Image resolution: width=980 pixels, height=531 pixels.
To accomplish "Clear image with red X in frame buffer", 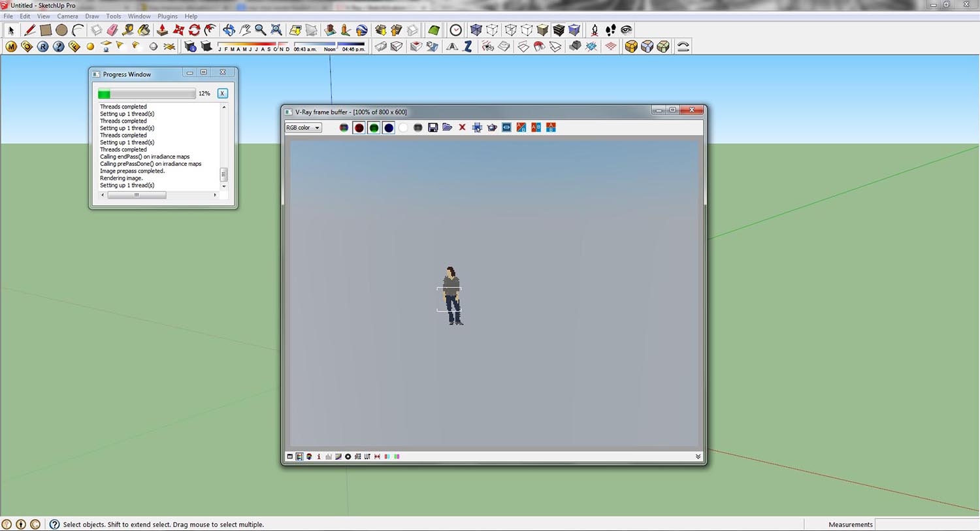I will click(462, 127).
